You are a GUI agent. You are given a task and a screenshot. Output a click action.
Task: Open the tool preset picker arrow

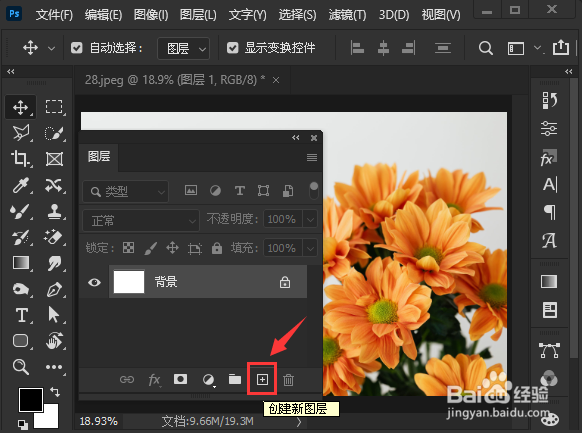(52, 49)
